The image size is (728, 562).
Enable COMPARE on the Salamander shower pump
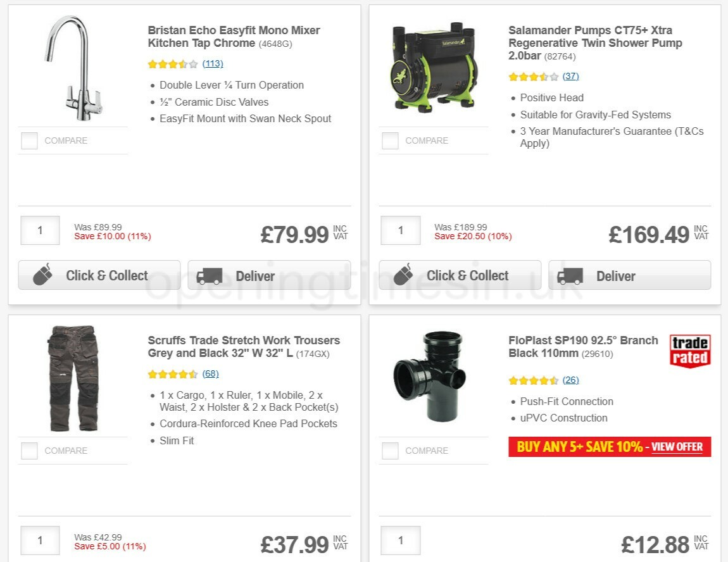point(389,140)
